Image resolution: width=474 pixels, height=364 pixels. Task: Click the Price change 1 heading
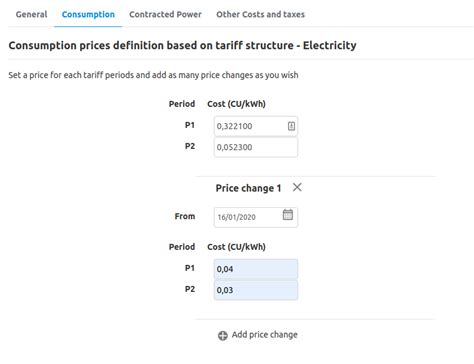(248, 188)
